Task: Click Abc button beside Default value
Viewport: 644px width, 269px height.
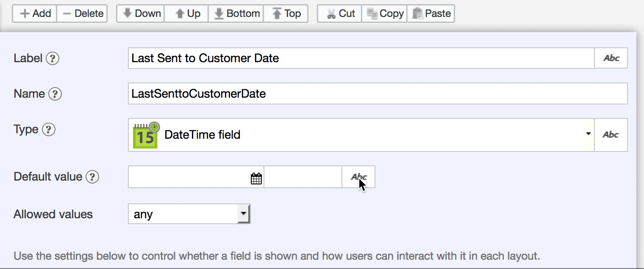Action: tap(358, 177)
